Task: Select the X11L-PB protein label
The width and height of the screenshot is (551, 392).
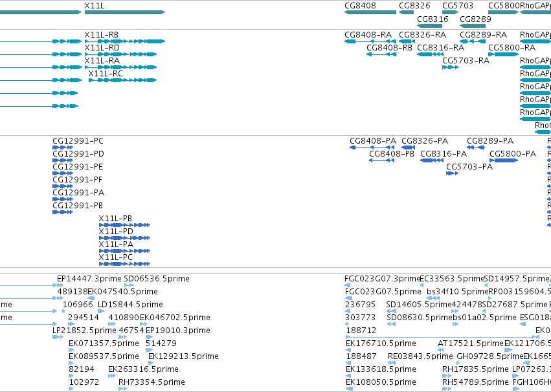Action: (x=115, y=219)
